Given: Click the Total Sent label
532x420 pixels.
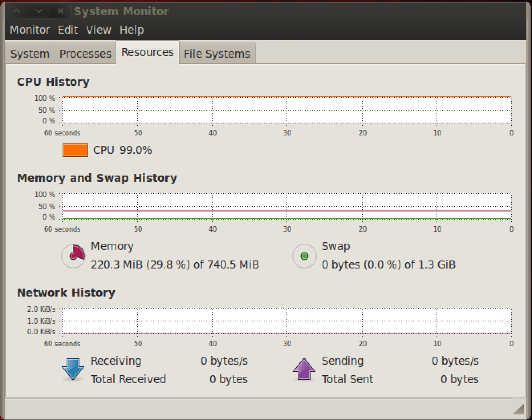Looking at the screenshot, I should [x=347, y=379].
